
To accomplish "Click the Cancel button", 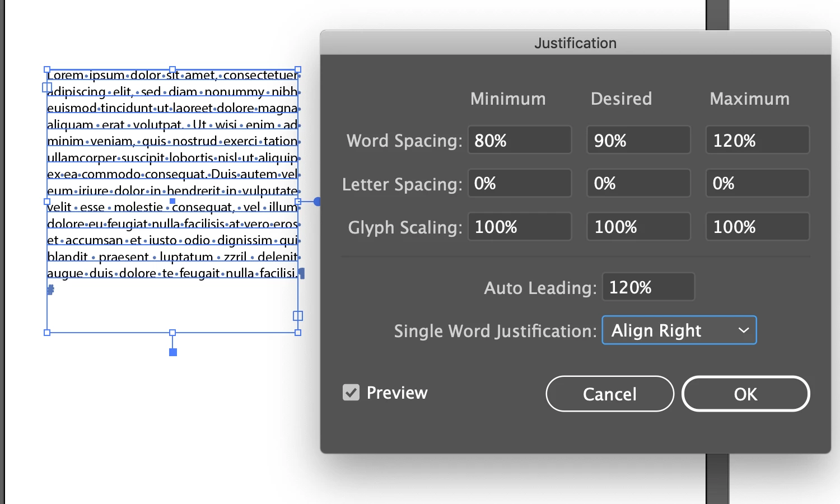I will [x=610, y=394].
